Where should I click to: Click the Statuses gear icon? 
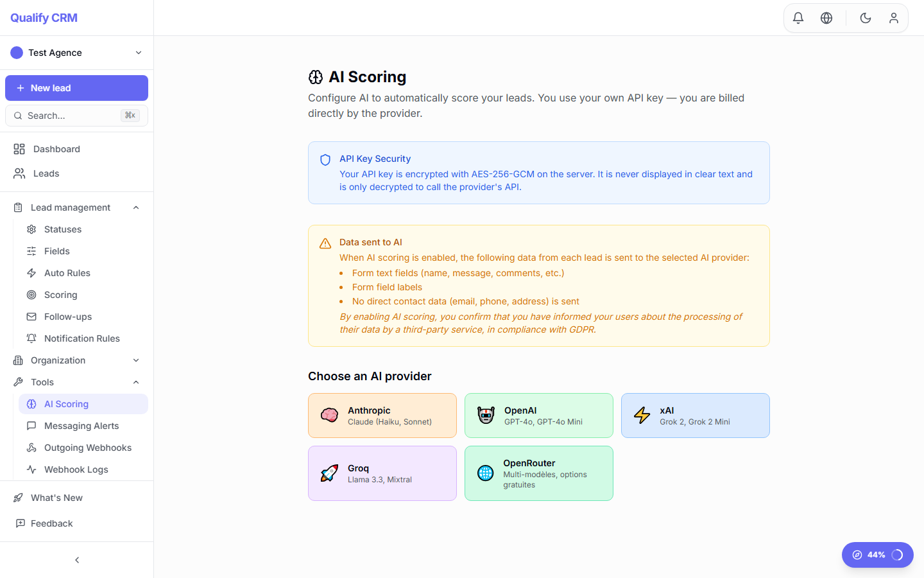[31, 229]
